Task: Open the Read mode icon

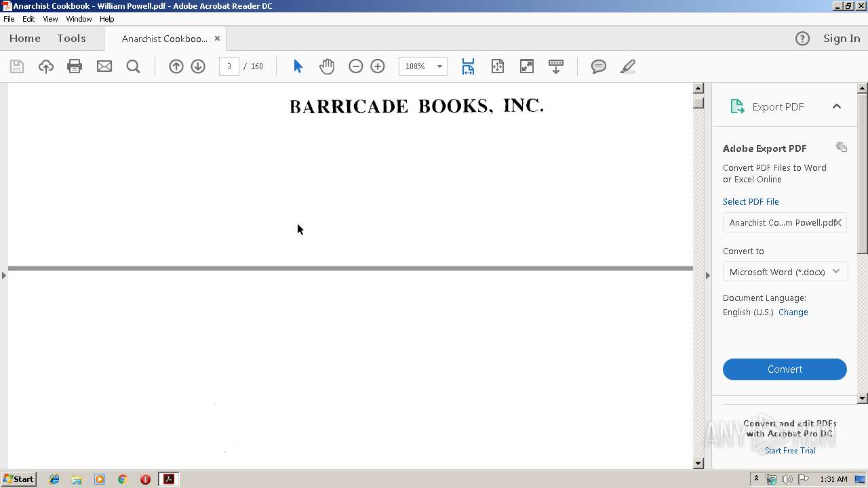Action: [556, 66]
